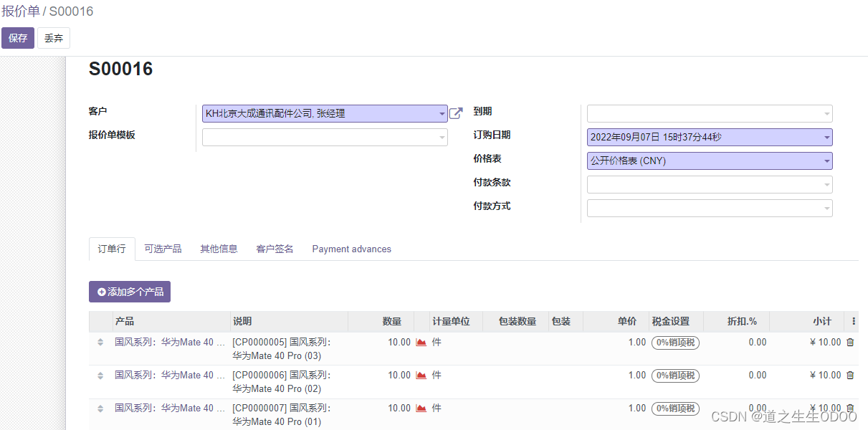The height and width of the screenshot is (430, 868).
Task: Open the 订购日期 date picker dropdown
Action: tap(824, 137)
